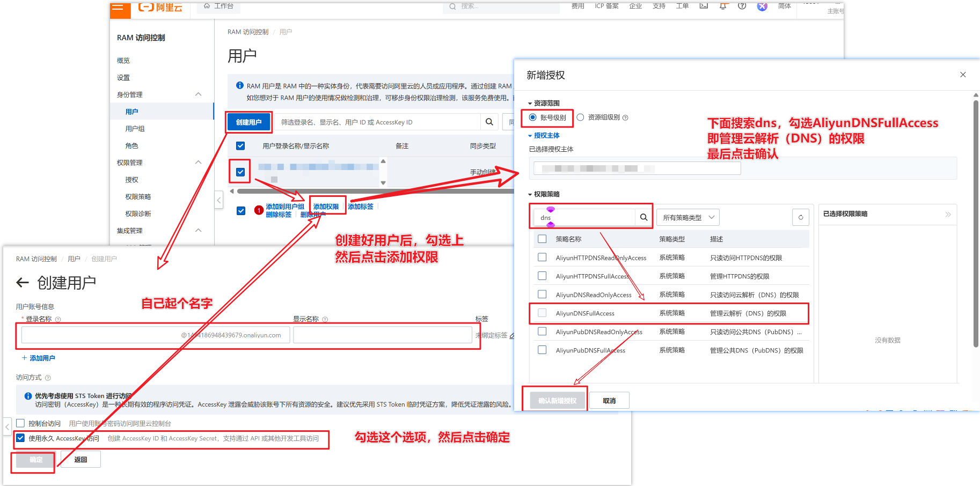The image size is (980, 486).
Task: Toggle 使用永久 AccessKey 访问 checkbox
Action: (20, 438)
